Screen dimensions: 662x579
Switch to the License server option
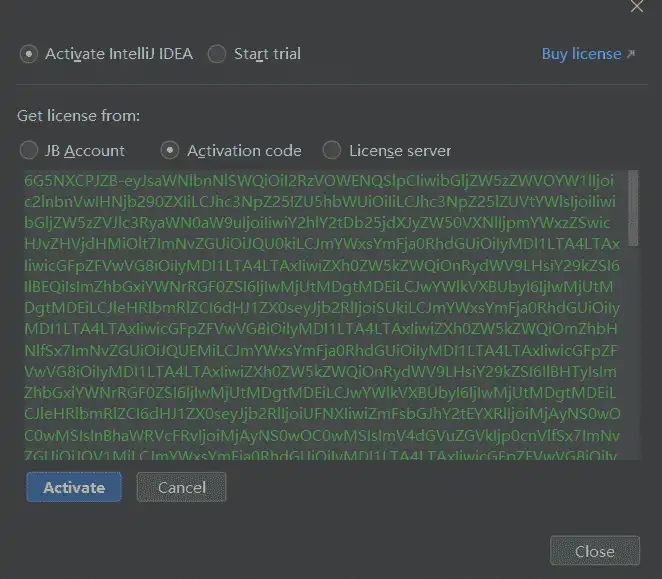[332, 150]
